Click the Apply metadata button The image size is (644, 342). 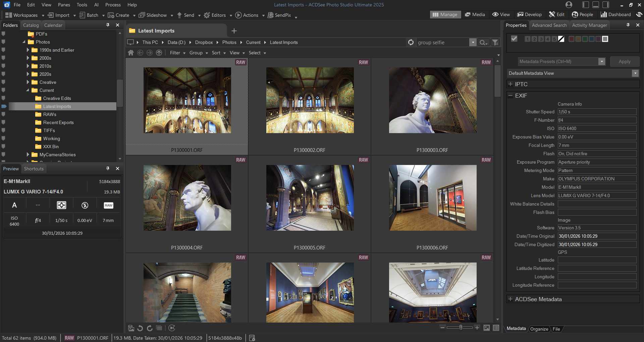point(625,61)
